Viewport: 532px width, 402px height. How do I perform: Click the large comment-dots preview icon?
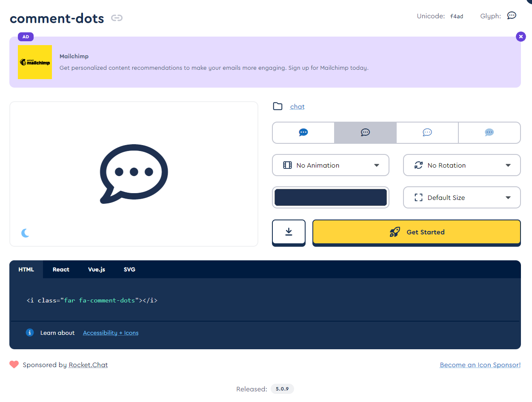134,174
